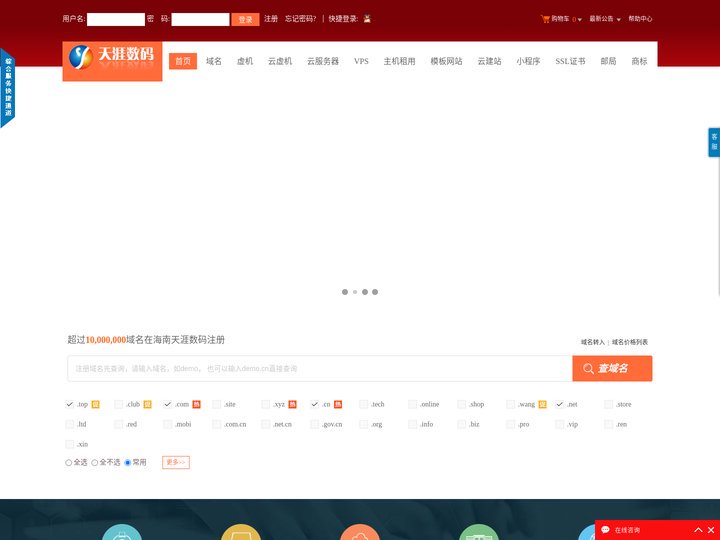Viewport: 720px width, 540px height.
Task: Open the 商标 nav menu
Action: pyautogui.click(x=639, y=61)
